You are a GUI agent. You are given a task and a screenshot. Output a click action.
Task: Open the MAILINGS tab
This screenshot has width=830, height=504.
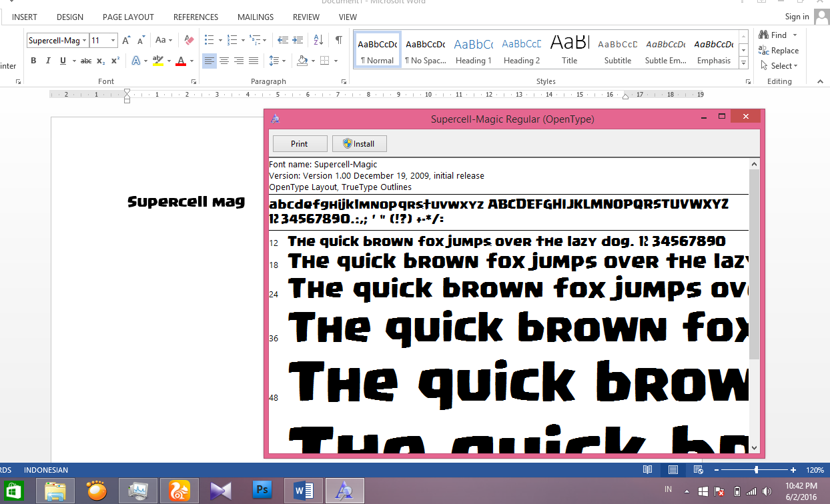click(256, 17)
